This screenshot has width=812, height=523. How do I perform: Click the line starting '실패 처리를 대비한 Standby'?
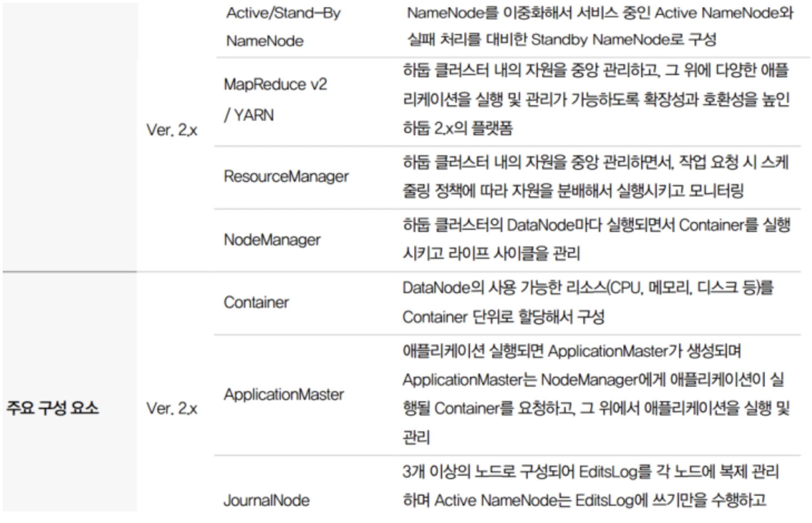click(562, 40)
